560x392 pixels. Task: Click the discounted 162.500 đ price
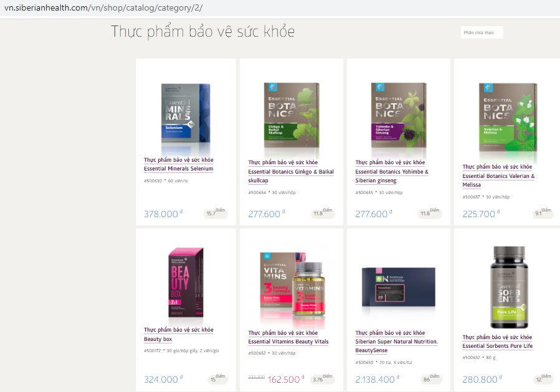[286, 379]
